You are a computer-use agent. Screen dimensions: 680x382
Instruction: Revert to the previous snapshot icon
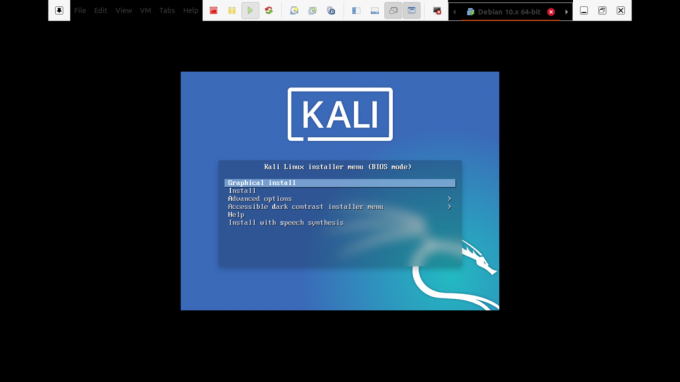(x=313, y=10)
